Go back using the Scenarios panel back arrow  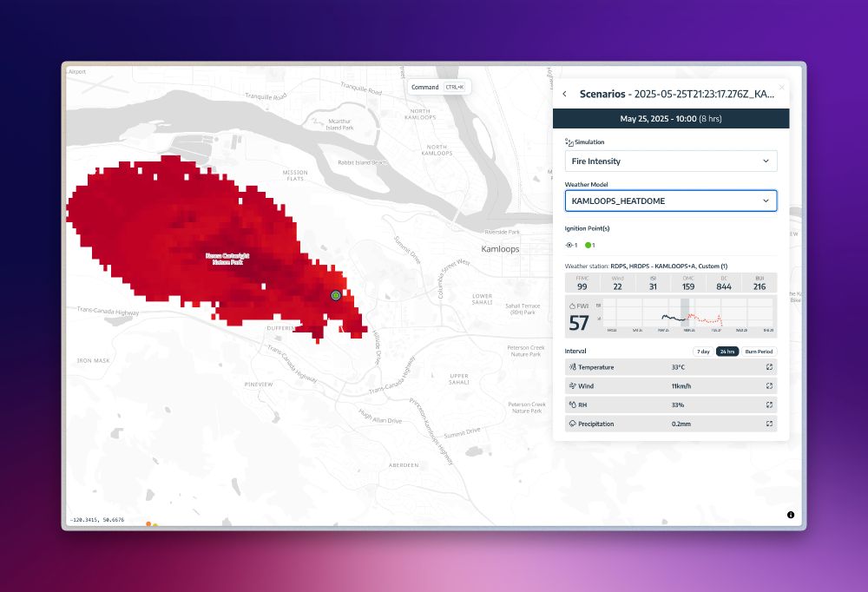pos(565,94)
